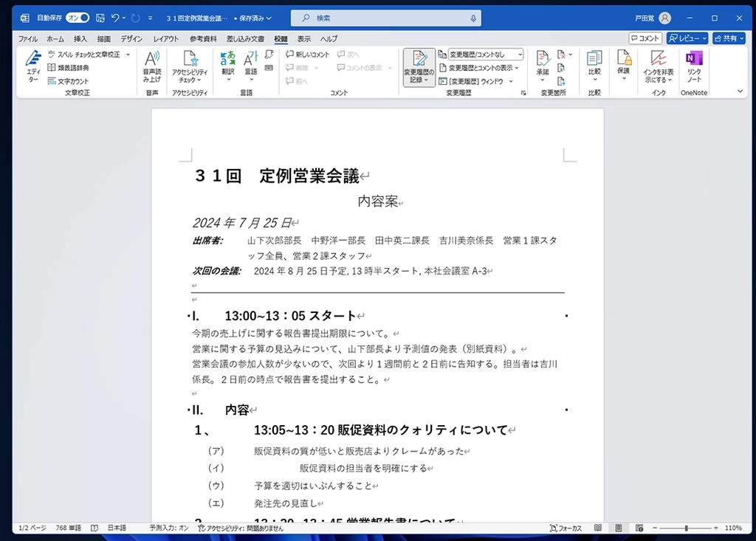This screenshot has height=541, width=756.
Task: Open the 保護 protect document tool
Action: 624,65
